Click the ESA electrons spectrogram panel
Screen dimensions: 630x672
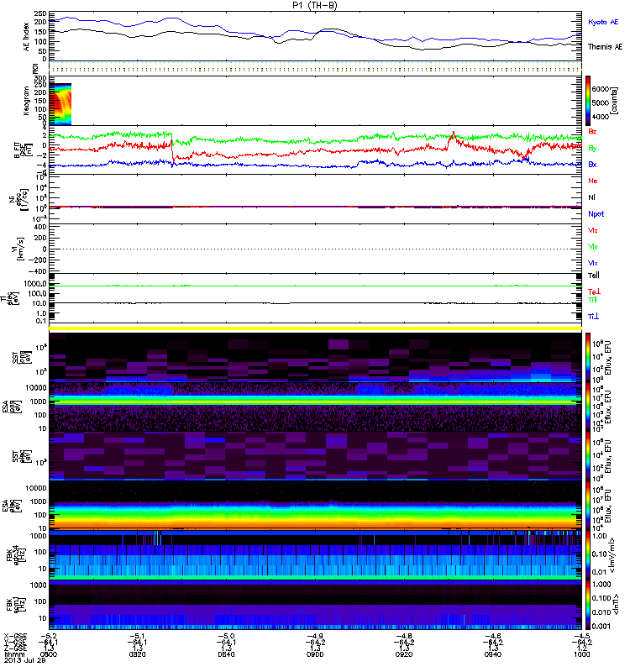pyautogui.click(x=315, y=505)
